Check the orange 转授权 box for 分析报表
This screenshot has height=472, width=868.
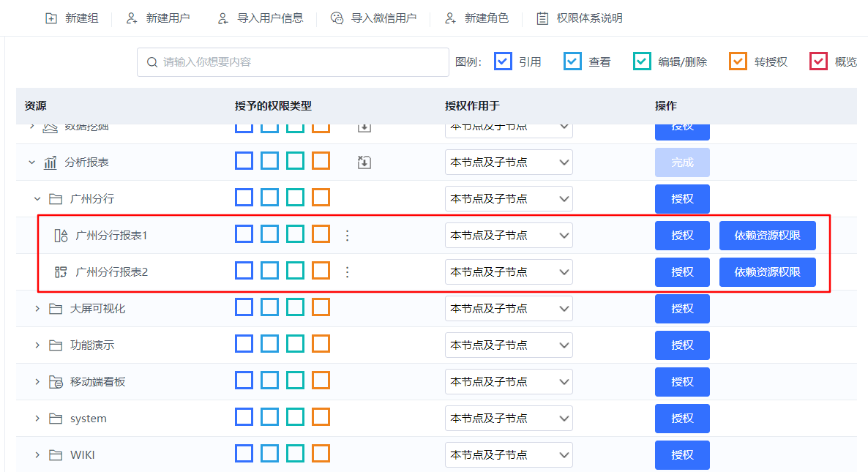[x=321, y=161]
